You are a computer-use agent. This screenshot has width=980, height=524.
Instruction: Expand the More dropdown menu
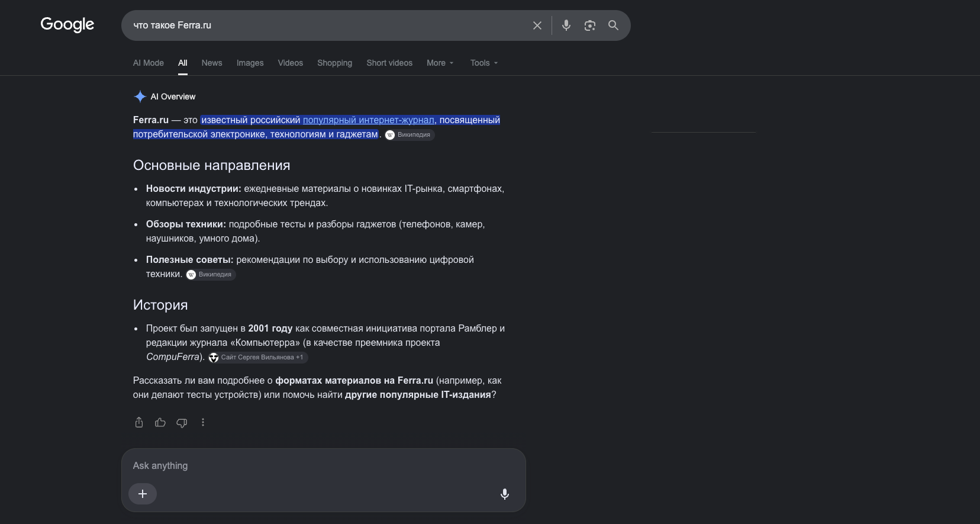point(440,63)
